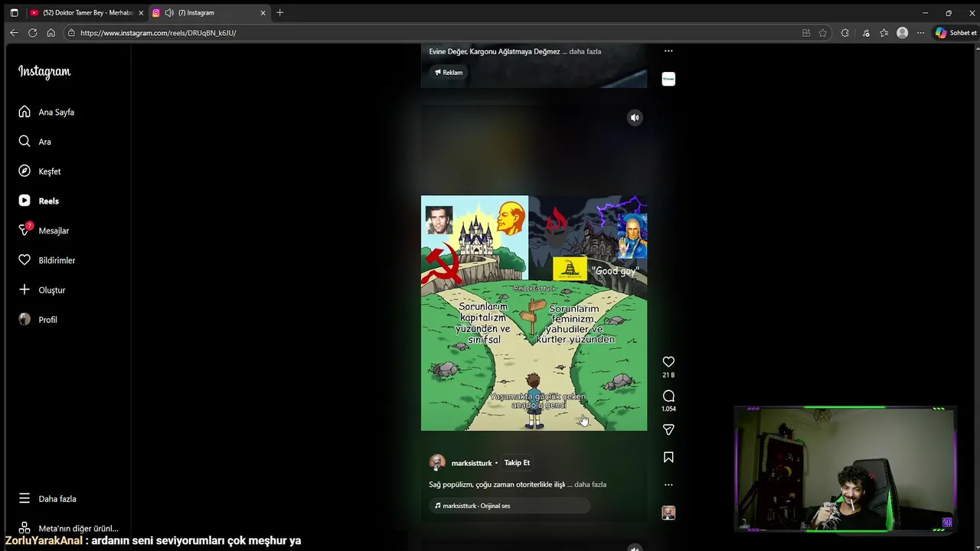Click marksistturk profile picture
This screenshot has width=980, height=551.
[437, 462]
